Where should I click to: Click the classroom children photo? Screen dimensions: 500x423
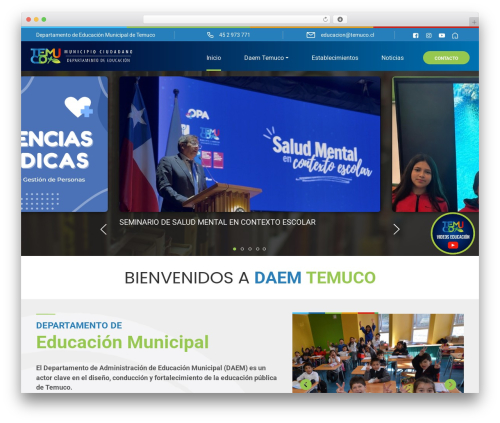click(x=378, y=353)
